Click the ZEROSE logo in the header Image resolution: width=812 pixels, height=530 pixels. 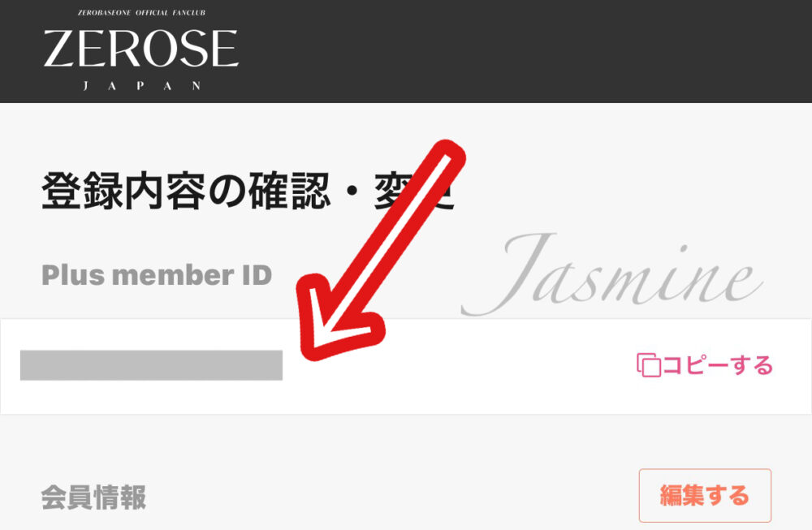pyautogui.click(x=140, y=48)
